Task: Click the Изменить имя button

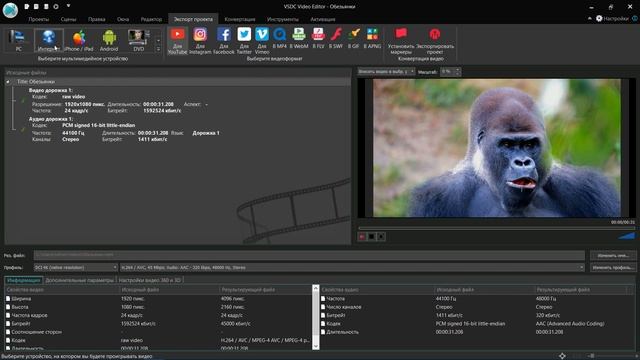Action: tap(613, 256)
